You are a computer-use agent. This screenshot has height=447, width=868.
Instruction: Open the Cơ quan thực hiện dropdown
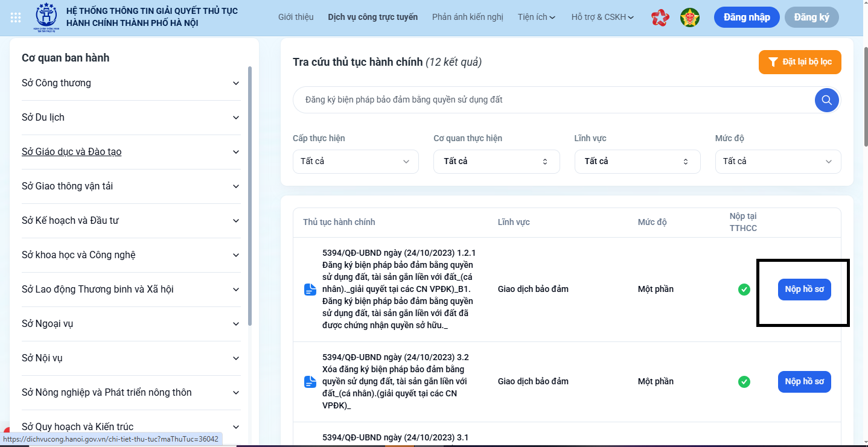point(496,162)
